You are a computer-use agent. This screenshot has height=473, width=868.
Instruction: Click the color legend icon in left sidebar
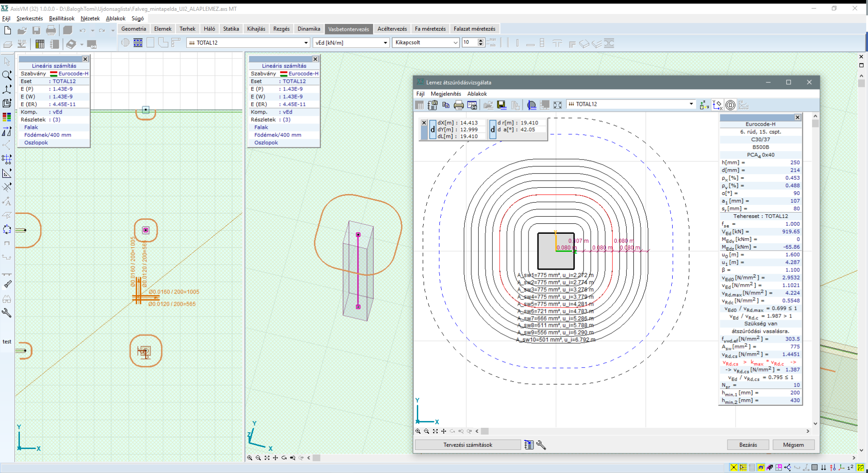(7, 117)
